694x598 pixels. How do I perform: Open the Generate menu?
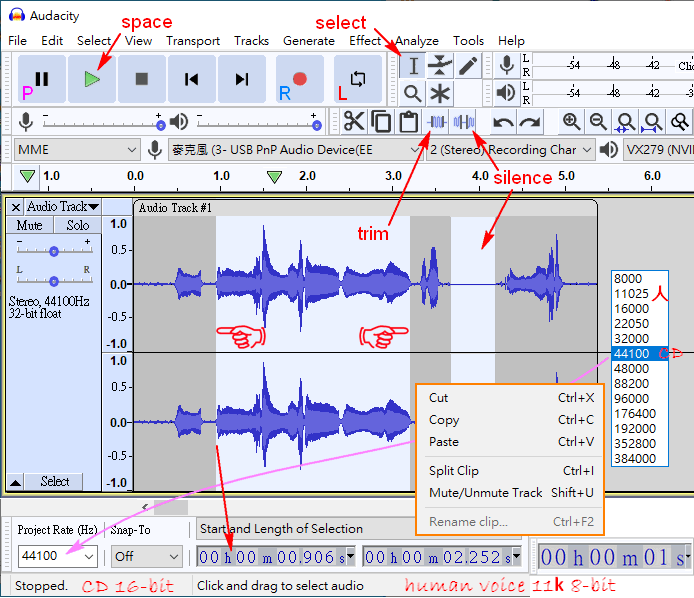point(308,40)
